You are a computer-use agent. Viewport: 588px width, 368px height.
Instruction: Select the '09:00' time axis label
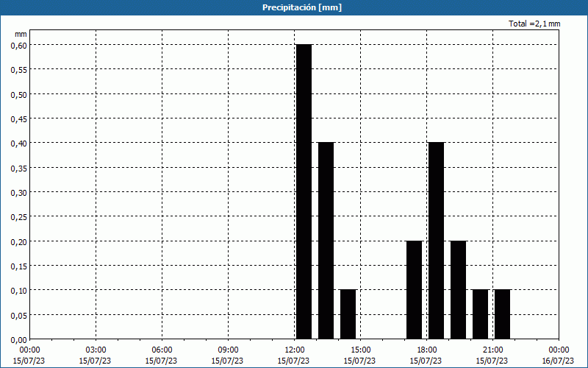[x=228, y=350]
